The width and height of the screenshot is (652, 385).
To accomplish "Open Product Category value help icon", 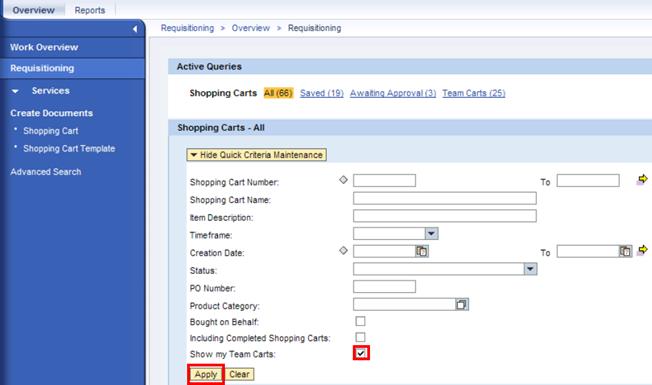I will pos(461,304).
